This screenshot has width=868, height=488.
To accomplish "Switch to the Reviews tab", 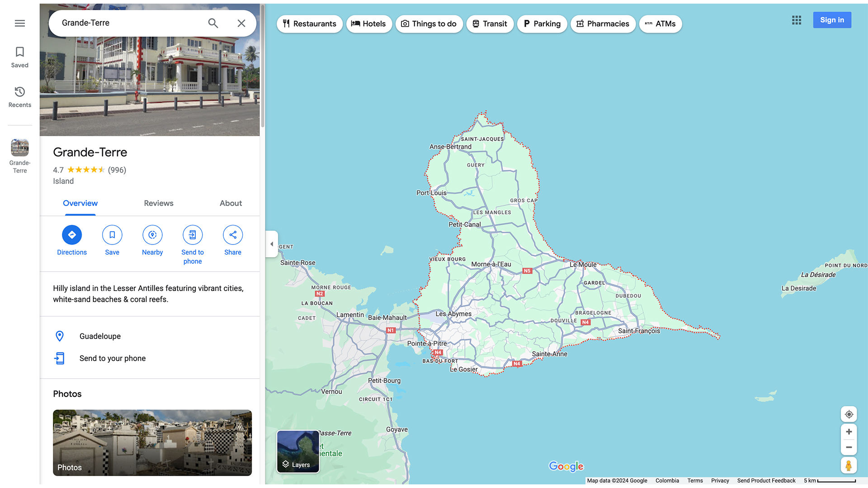I will pos(159,203).
